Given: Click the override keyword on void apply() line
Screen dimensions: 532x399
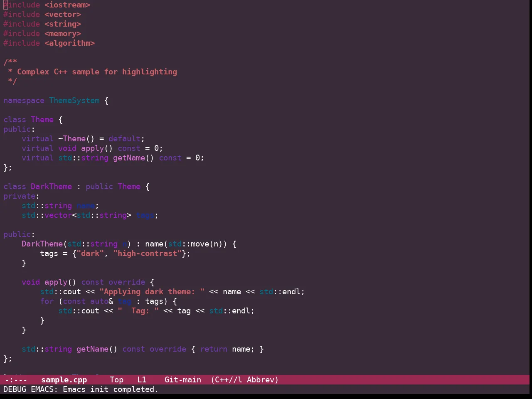Looking at the screenshot, I should click(127, 282).
